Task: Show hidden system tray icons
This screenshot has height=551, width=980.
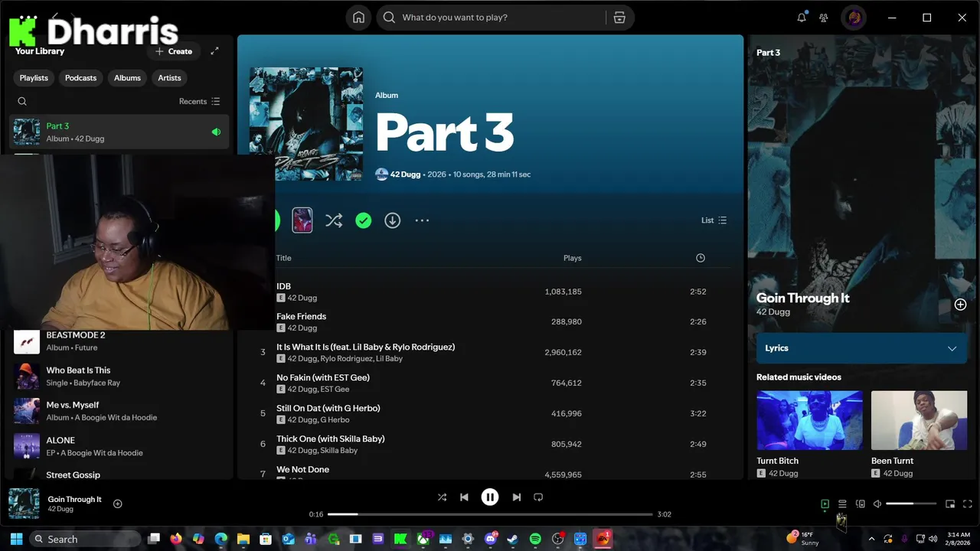Action: click(x=871, y=539)
